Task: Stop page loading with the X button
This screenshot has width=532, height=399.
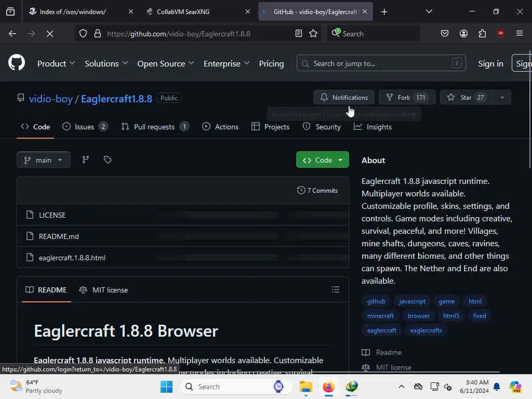Action: coord(49,34)
